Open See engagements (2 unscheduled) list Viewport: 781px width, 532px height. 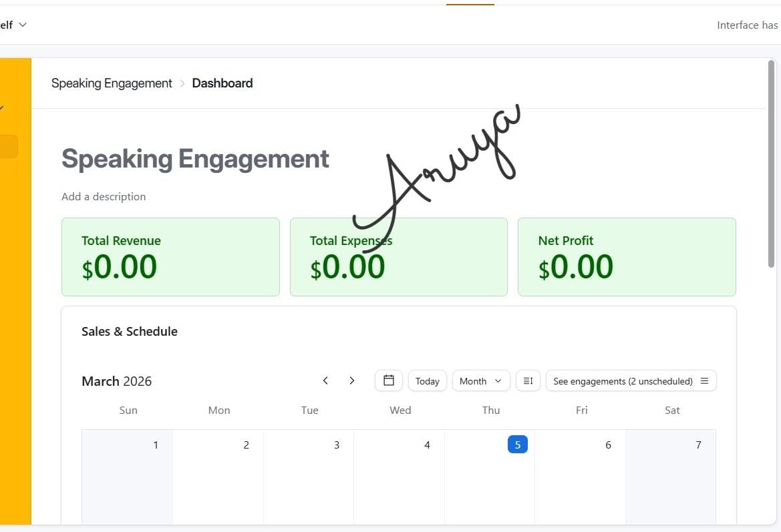click(x=631, y=380)
